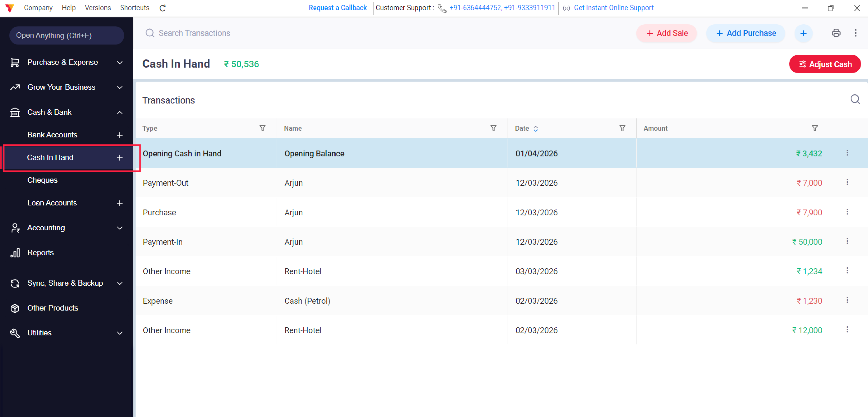Select the Accounting sidebar icon
The height and width of the screenshot is (417, 868).
click(x=15, y=228)
